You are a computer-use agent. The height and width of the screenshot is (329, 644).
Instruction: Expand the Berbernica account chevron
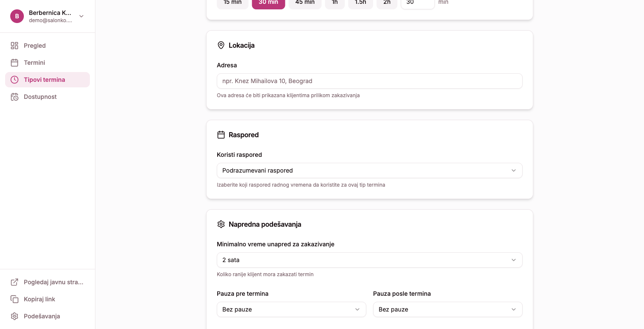[81, 16]
